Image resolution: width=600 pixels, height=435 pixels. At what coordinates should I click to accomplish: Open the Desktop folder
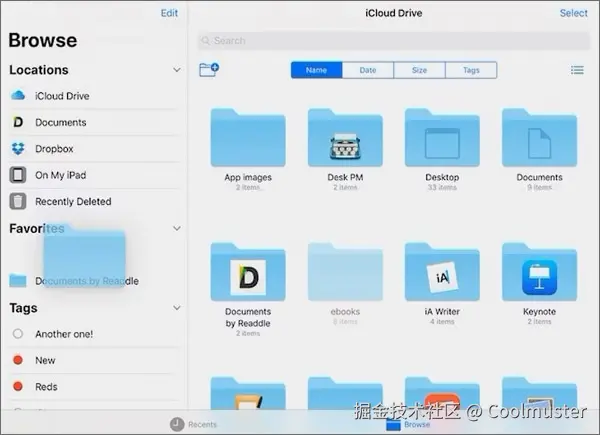pyautogui.click(x=442, y=138)
